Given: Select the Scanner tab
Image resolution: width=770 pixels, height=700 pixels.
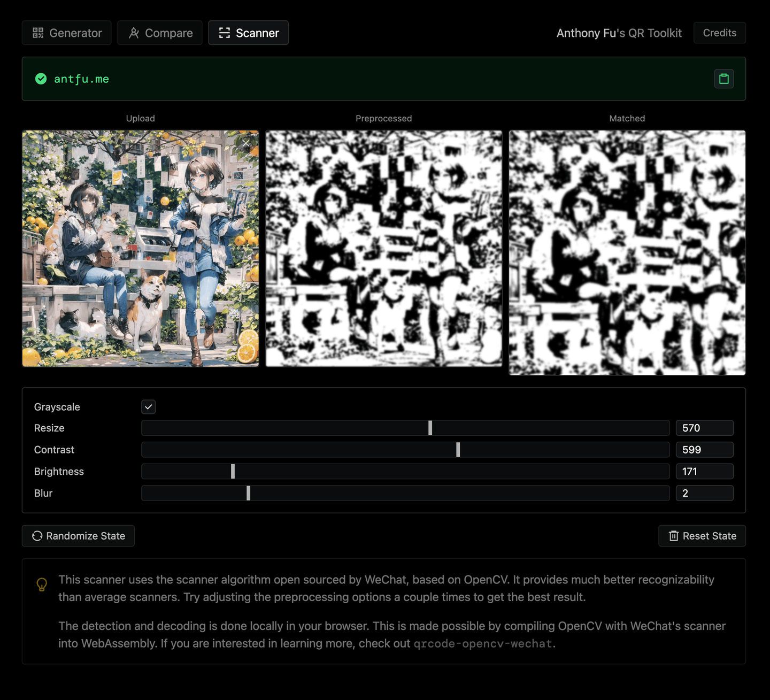Looking at the screenshot, I should 248,33.
